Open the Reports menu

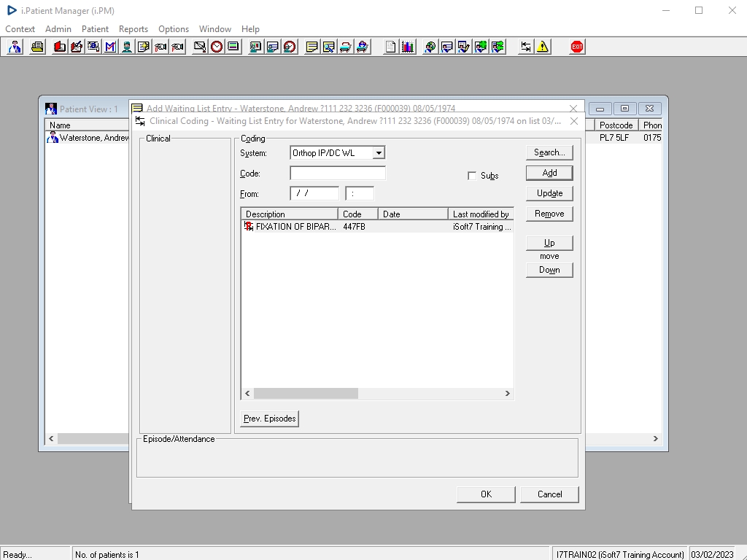pos(133,29)
